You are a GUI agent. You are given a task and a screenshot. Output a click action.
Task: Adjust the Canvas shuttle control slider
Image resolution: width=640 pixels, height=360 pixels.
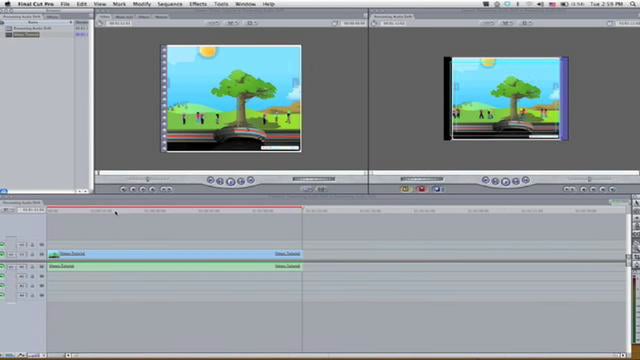[589, 179]
